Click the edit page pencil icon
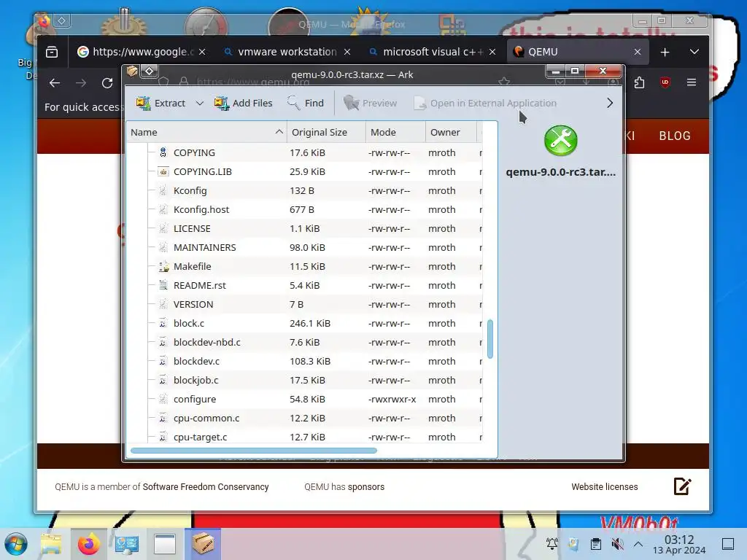The width and height of the screenshot is (747, 560). point(682,486)
